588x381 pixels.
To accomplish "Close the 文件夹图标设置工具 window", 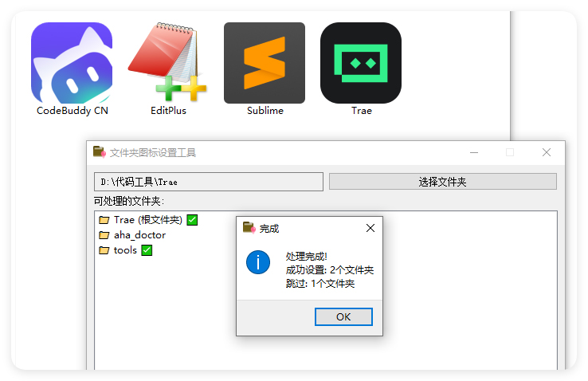I will tap(547, 152).
